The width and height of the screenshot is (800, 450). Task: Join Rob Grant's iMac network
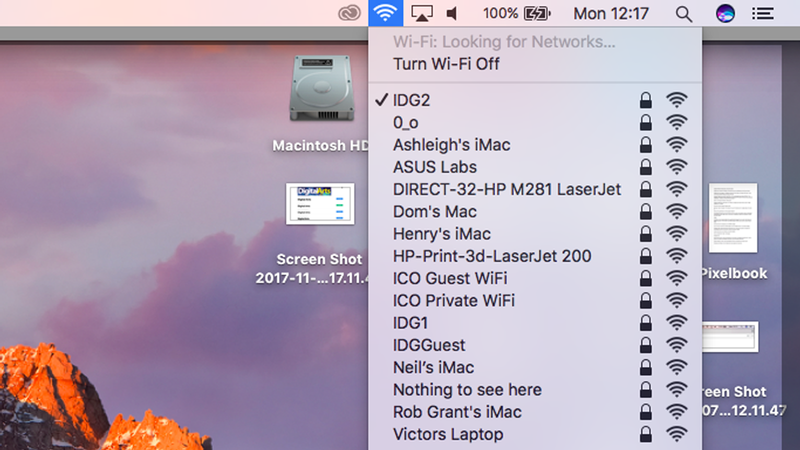[535, 412]
